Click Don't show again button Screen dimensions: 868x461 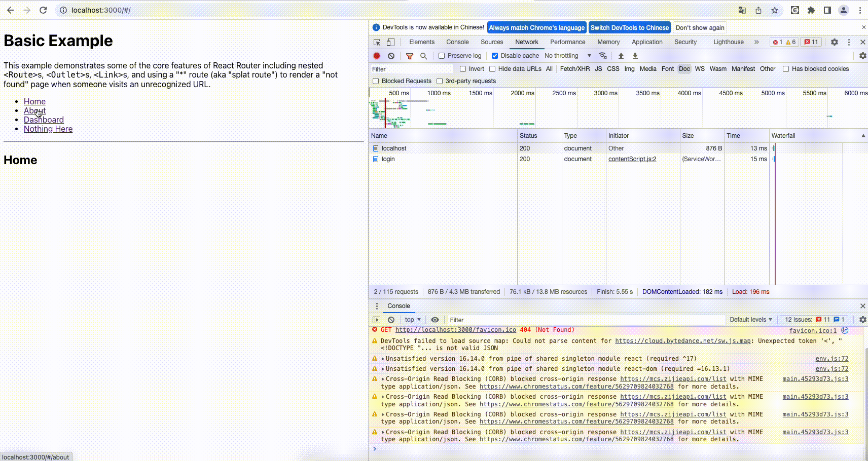(x=700, y=28)
